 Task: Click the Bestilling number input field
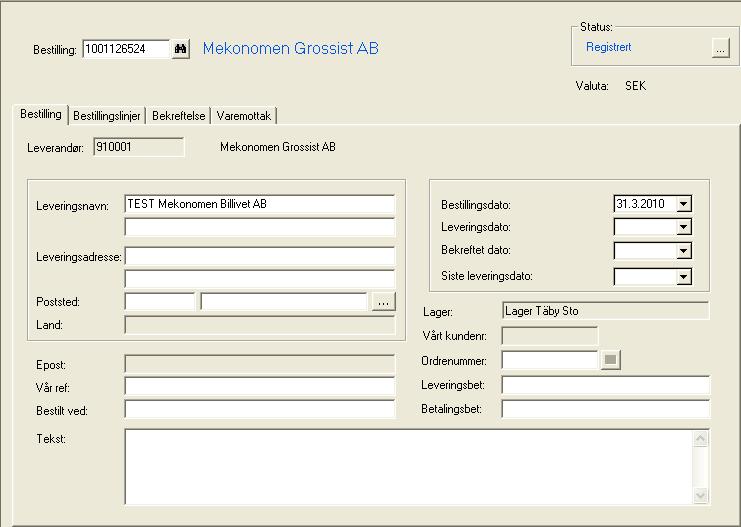click(126, 49)
